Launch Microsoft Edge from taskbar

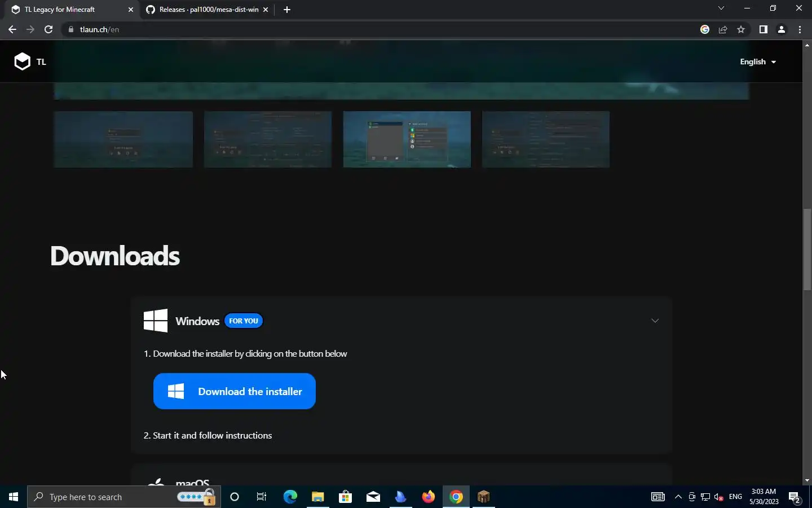(x=290, y=497)
